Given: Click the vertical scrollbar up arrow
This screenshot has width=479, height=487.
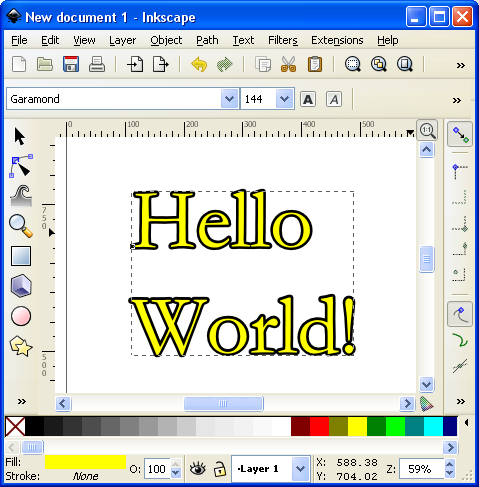Looking at the screenshot, I should 427,150.
